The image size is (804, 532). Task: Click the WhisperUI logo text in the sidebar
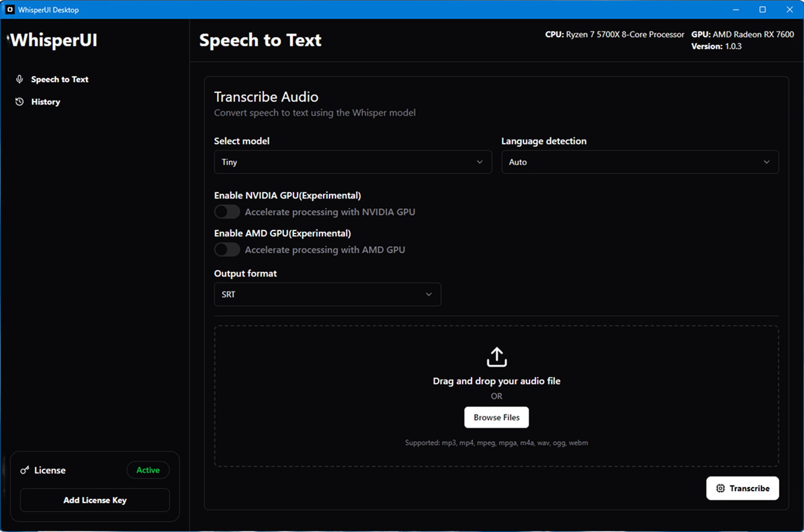coord(53,40)
